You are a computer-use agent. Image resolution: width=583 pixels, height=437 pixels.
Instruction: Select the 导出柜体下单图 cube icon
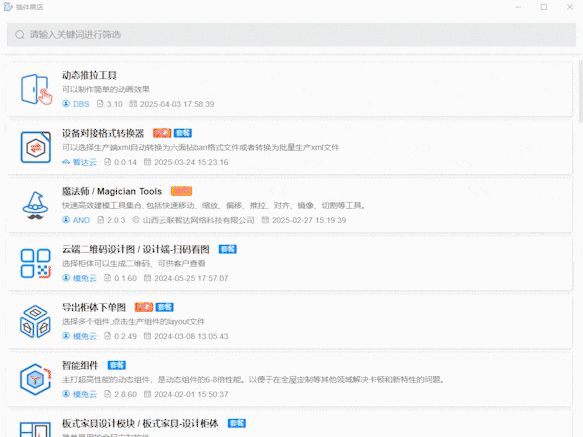pos(35,321)
